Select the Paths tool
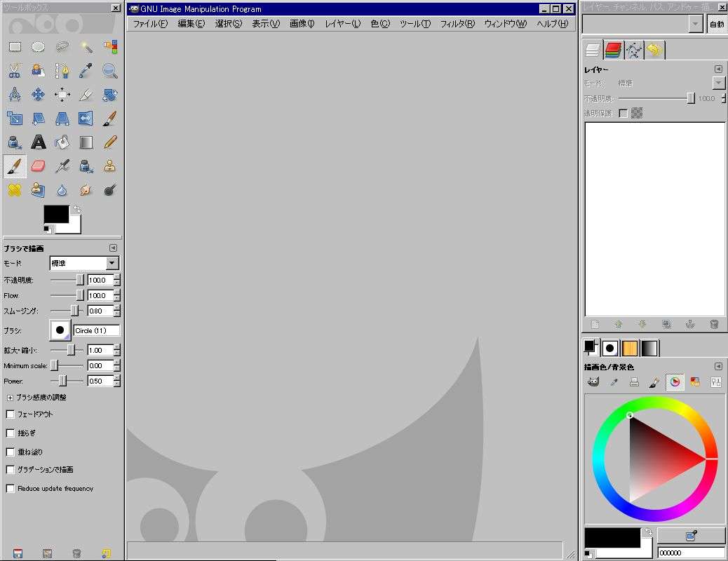The width and height of the screenshot is (728, 561). pos(62,71)
